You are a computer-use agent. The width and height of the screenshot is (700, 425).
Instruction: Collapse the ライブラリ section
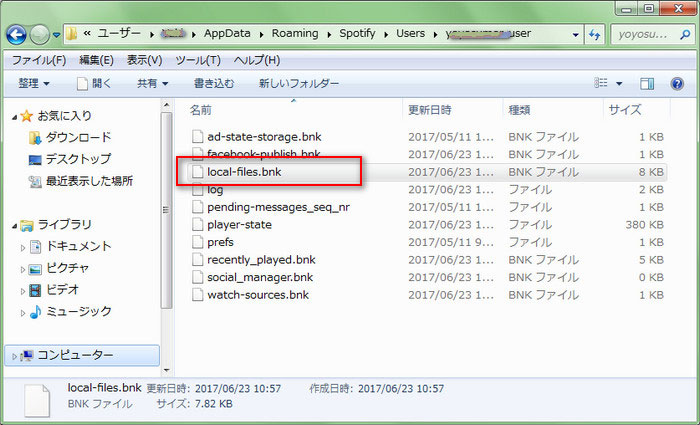tap(15, 226)
